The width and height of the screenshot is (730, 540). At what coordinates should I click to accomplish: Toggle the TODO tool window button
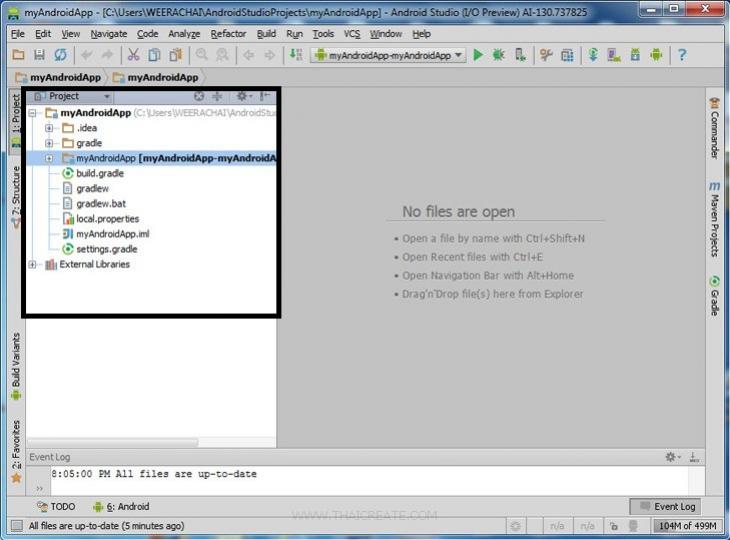tap(56, 506)
